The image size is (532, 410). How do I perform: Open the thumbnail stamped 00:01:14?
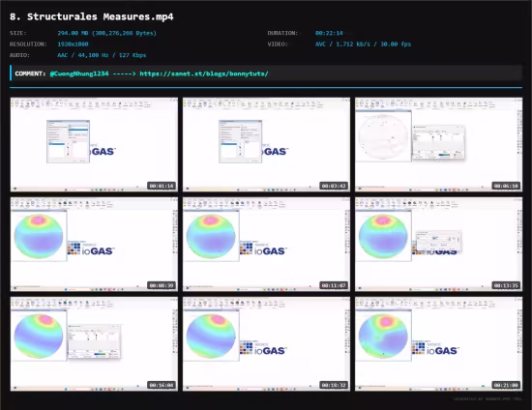[x=94, y=144]
